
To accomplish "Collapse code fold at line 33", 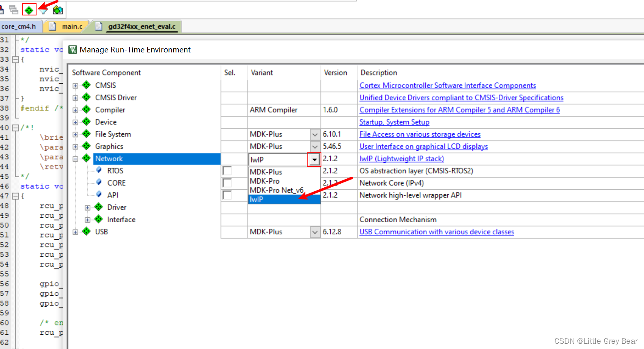I will coord(15,59).
